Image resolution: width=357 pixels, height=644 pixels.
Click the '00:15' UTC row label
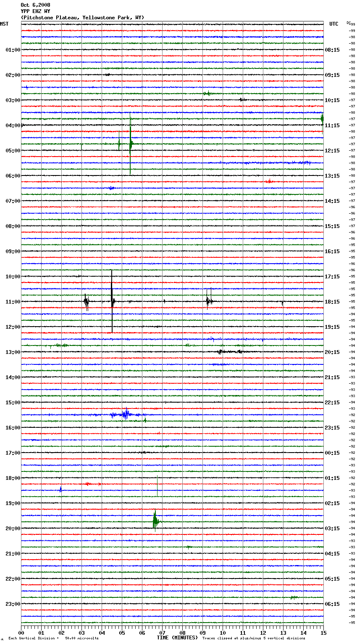pos(332,453)
